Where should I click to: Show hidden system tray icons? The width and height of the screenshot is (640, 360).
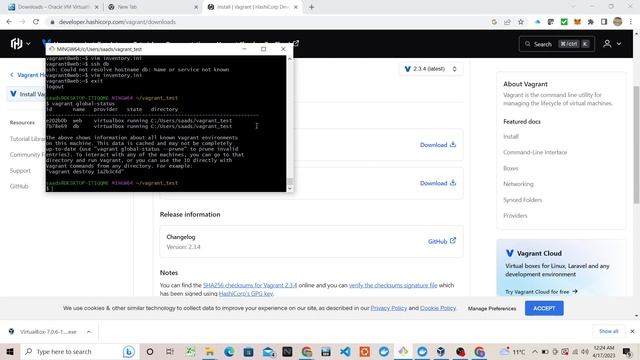tap(535, 351)
